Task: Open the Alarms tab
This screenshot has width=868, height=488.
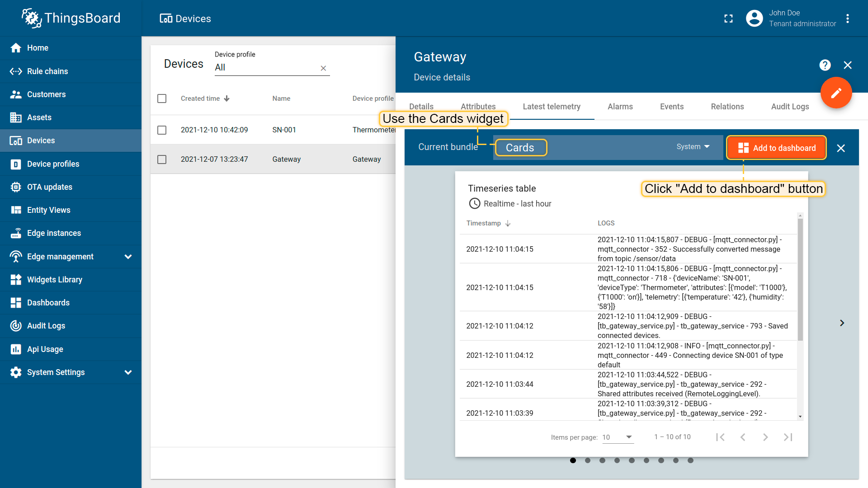Action: point(620,107)
